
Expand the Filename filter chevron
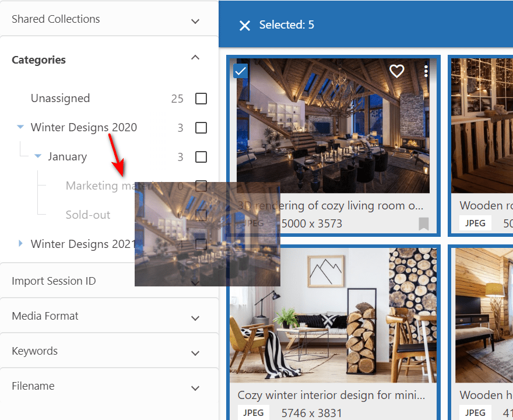pyautogui.click(x=195, y=388)
